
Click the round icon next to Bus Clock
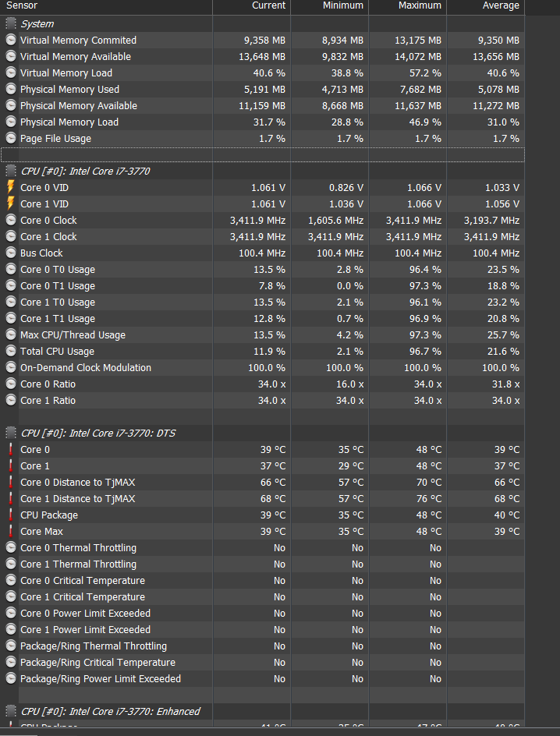pos(11,253)
